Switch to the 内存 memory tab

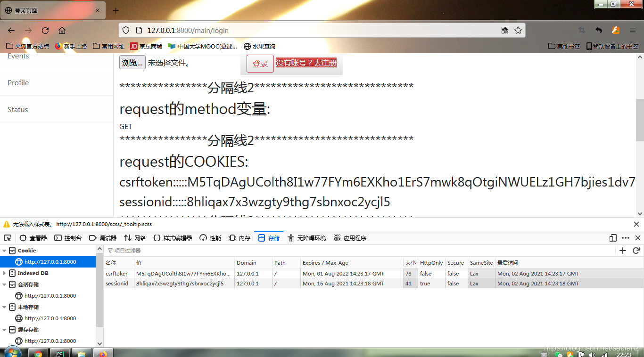(x=239, y=238)
